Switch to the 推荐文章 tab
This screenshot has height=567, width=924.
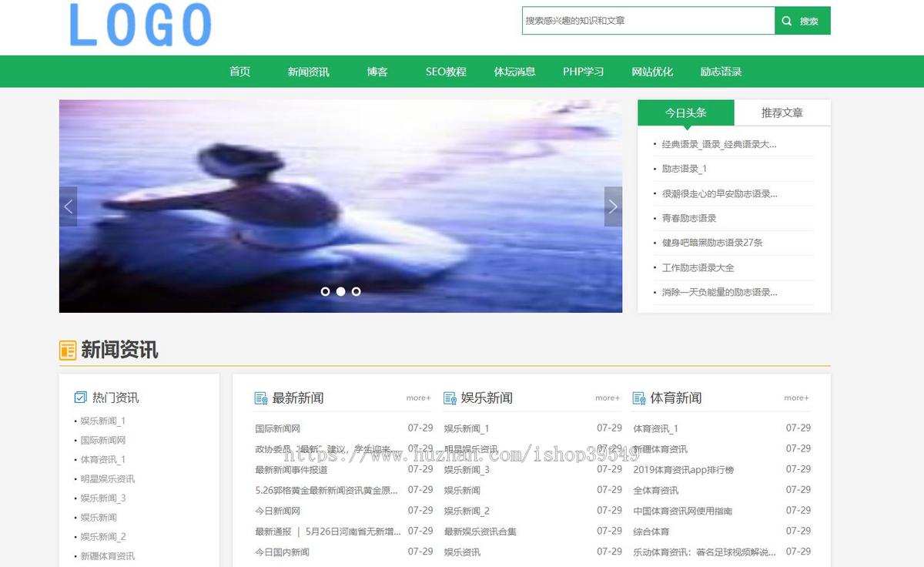pyautogui.click(x=782, y=112)
